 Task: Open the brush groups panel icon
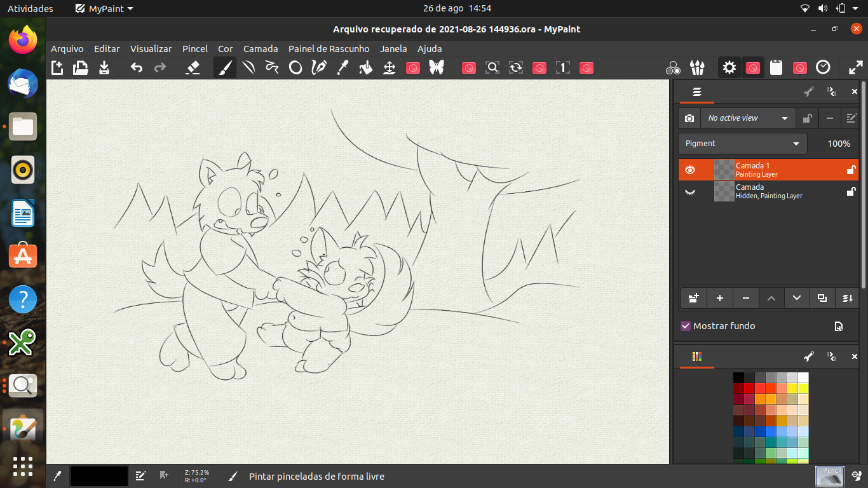(x=698, y=67)
